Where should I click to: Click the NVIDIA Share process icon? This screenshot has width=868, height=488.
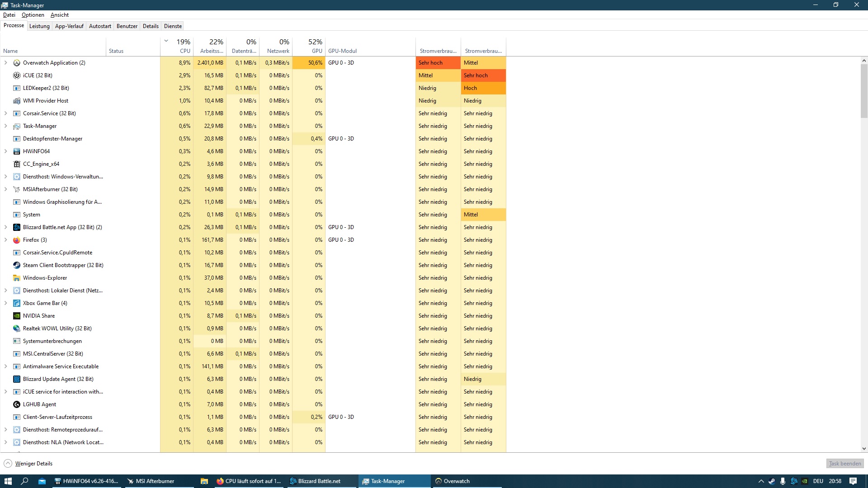pos(17,316)
